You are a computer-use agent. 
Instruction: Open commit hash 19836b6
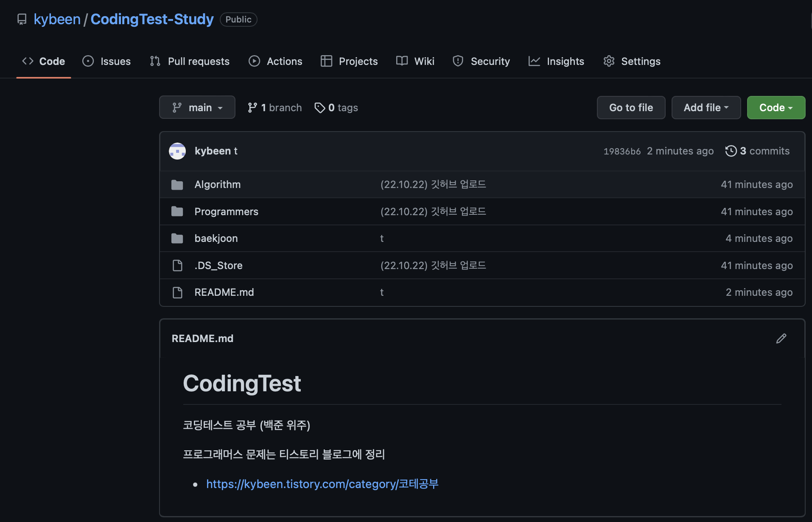point(622,151)
